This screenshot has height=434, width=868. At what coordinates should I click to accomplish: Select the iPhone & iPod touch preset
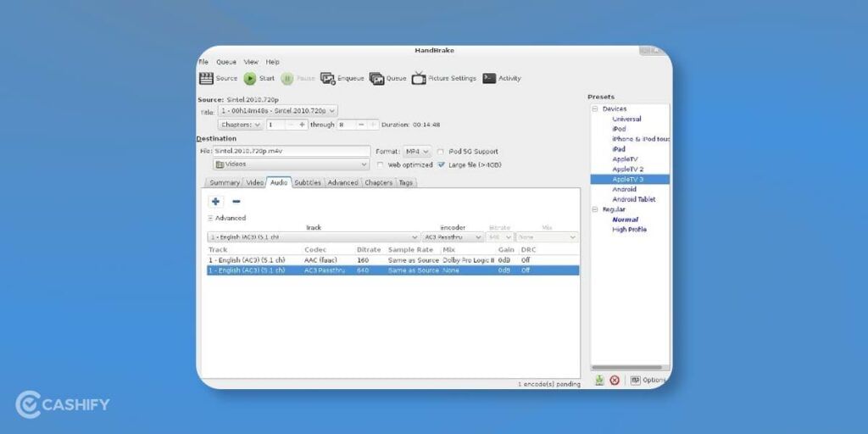[x=641, y=139]
